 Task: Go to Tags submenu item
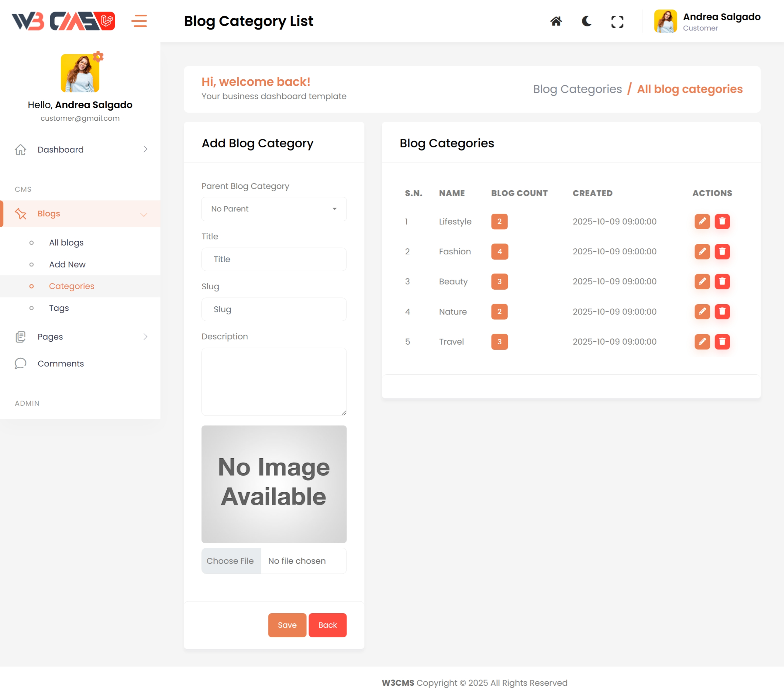pyautogui.click(x=59, y=308)
